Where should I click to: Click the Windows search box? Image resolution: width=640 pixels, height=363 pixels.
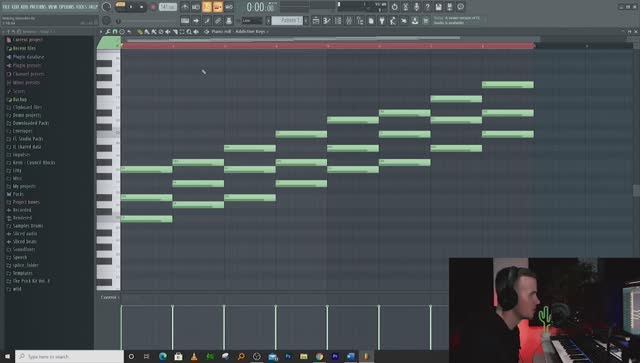(69, 356)
